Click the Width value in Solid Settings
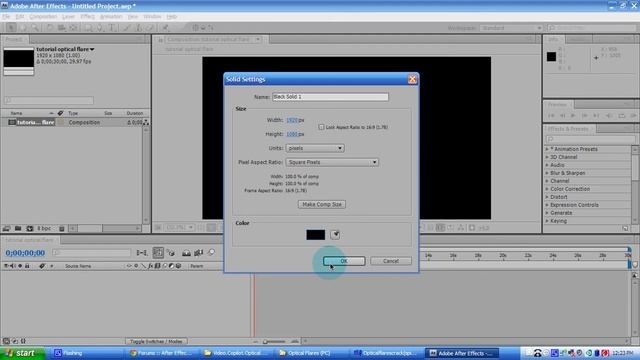The width and height of the screenshot is (640, 360). click(291, 120)
